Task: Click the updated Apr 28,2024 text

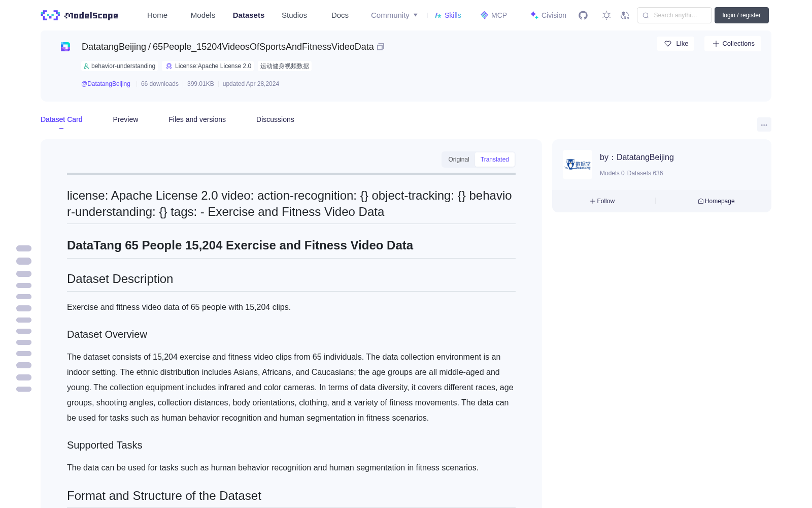Action: click(251, 84)
